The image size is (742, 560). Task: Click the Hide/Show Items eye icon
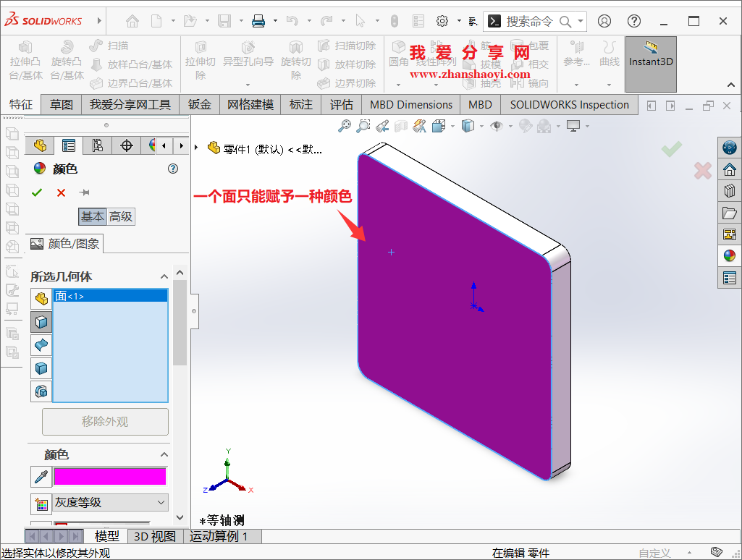coord(496,126)
